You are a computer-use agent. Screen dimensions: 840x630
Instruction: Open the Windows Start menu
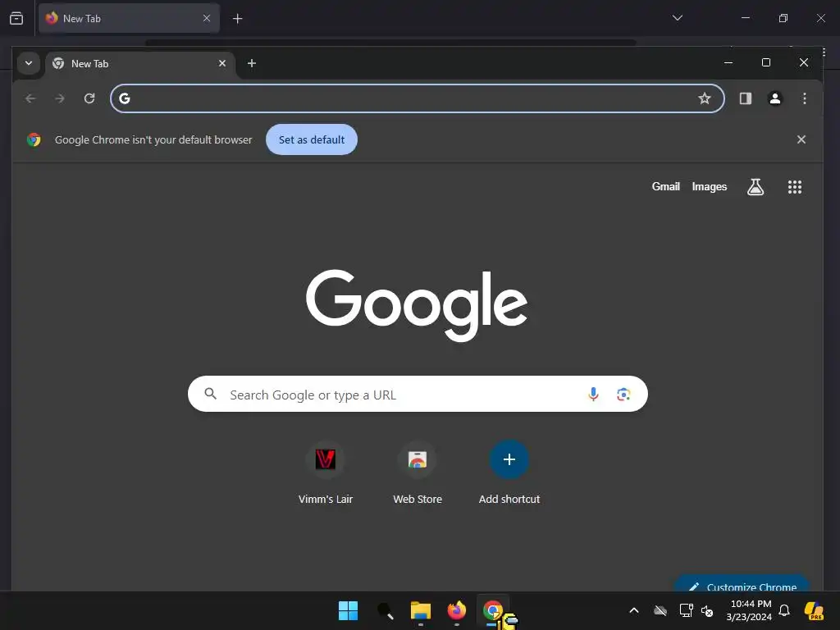[x=348, y=610]
